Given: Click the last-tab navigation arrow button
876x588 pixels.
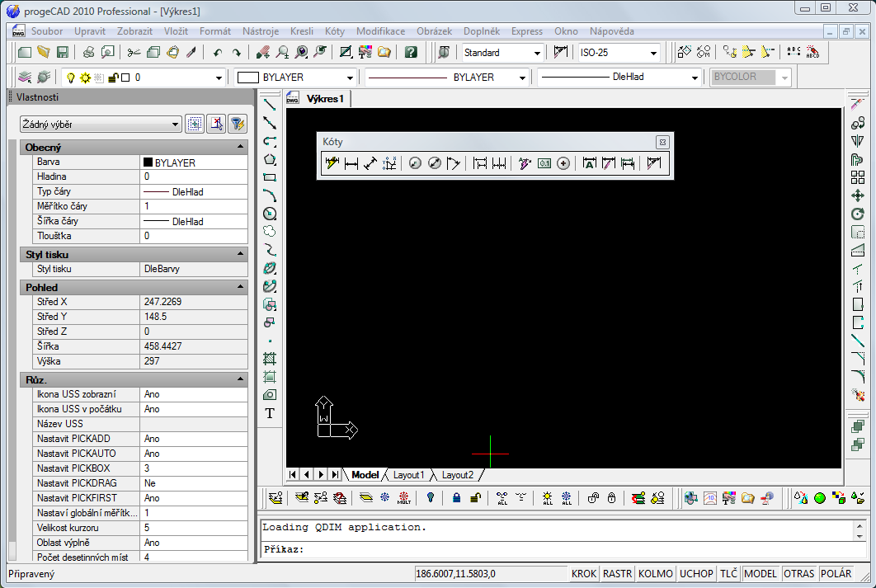Looking at the screenshot, I should [335, 475].
